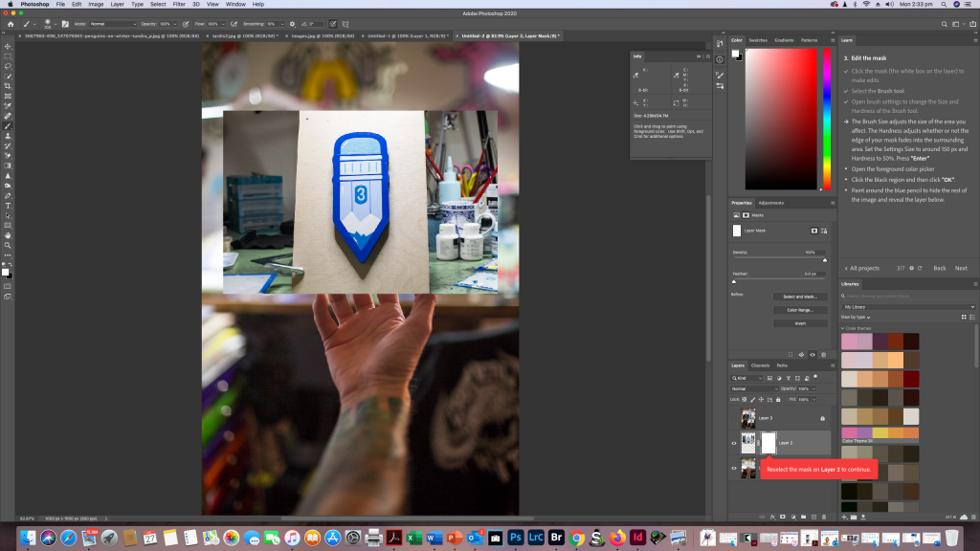This screenshot has height=551, width=980.
Task: Open the brush blending Mode dropdown
Action: click(x=113, y=23)
